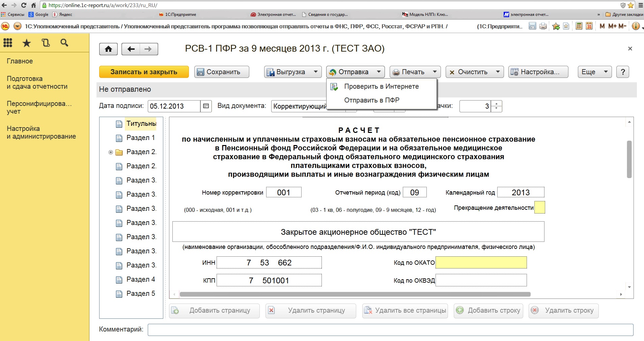
Task: Click the stepper arrows of the number 3 field
Action: coord(496,106)
